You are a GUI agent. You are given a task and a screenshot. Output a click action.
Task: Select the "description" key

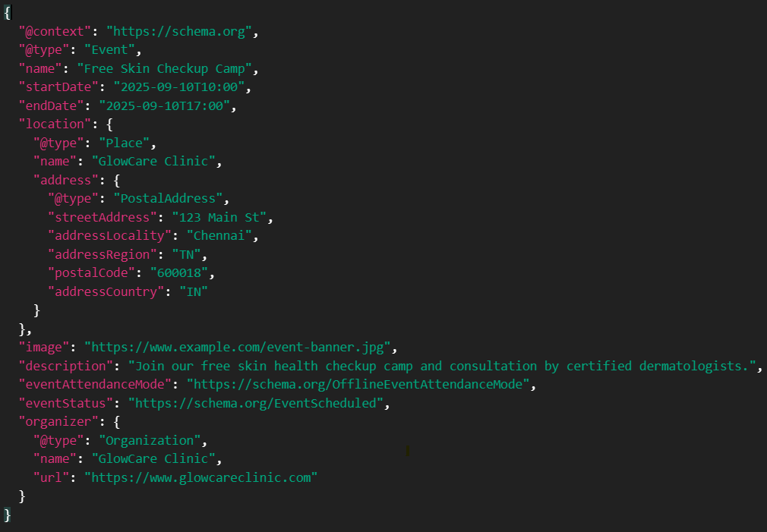[x=65, y=366]
